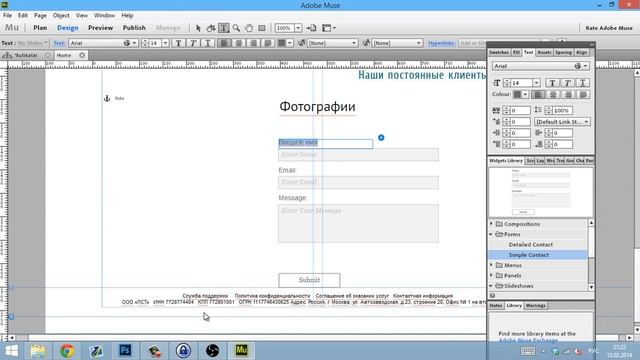Select the Text tool in toolbar

point(223,28)
